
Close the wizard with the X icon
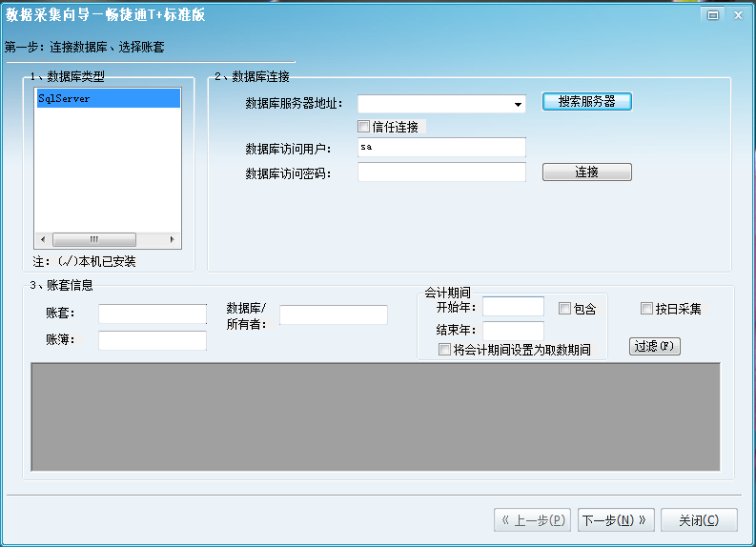[x=738, y=15]
